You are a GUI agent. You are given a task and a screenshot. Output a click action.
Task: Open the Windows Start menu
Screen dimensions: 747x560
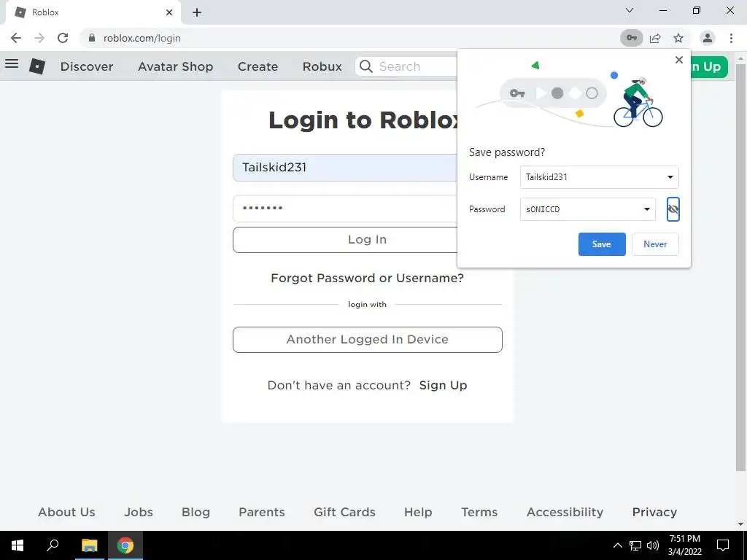[18, 545]
